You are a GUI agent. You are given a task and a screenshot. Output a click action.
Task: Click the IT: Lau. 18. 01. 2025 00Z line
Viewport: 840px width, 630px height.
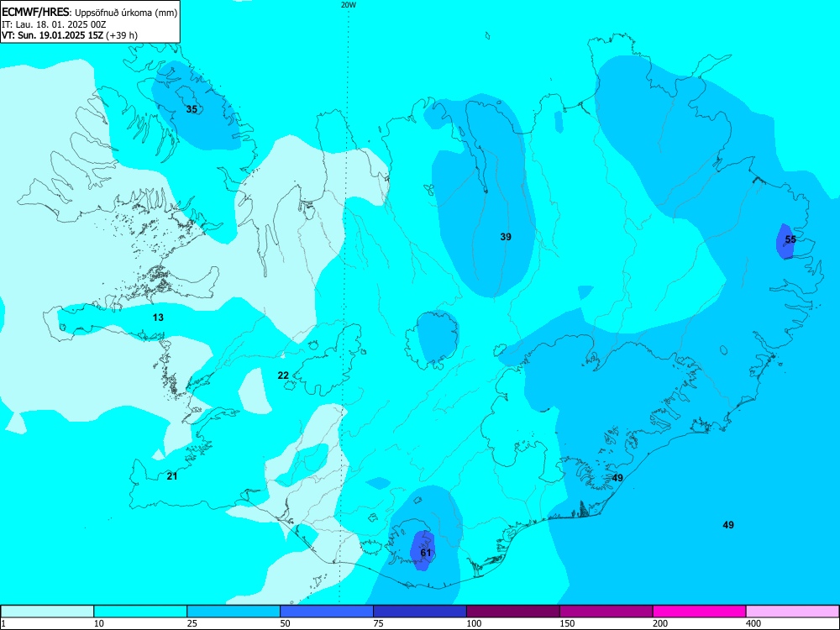coord(54,24)
